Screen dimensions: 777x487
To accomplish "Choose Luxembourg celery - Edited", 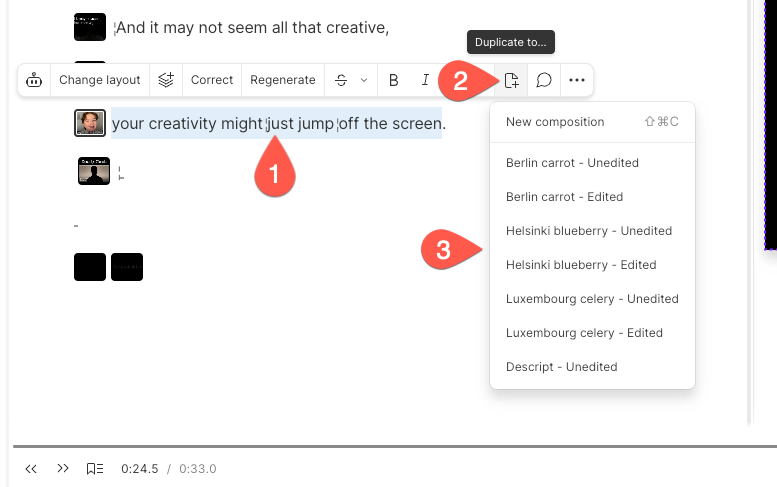I will pyautogui.click(x=592, y=333).
